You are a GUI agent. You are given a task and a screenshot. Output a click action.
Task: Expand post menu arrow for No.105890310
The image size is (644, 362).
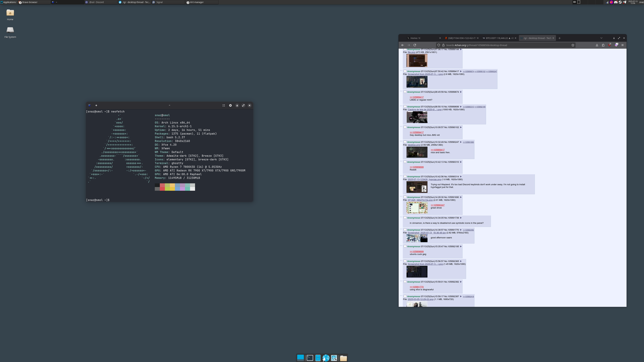click(x=461, y=162)
